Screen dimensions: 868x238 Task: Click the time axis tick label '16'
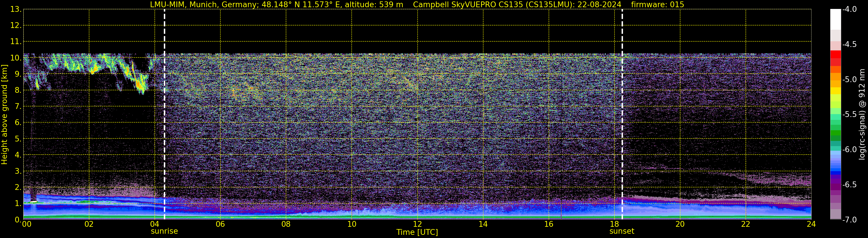pos(549,224)
